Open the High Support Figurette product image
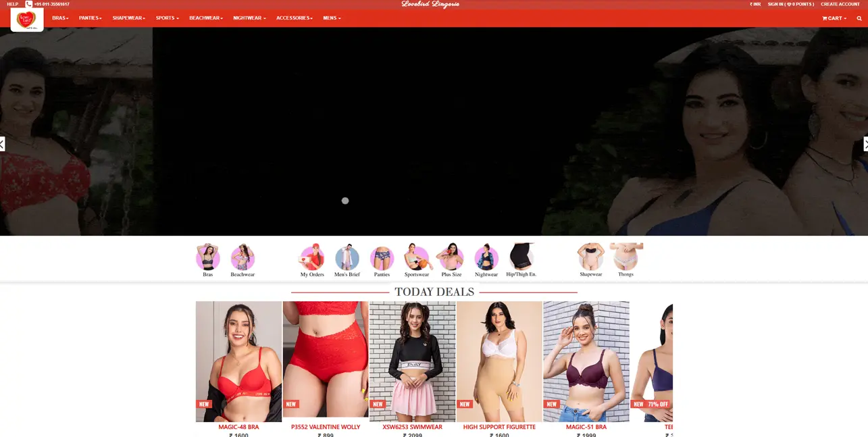The image size is (868, 437). (499, 361)
